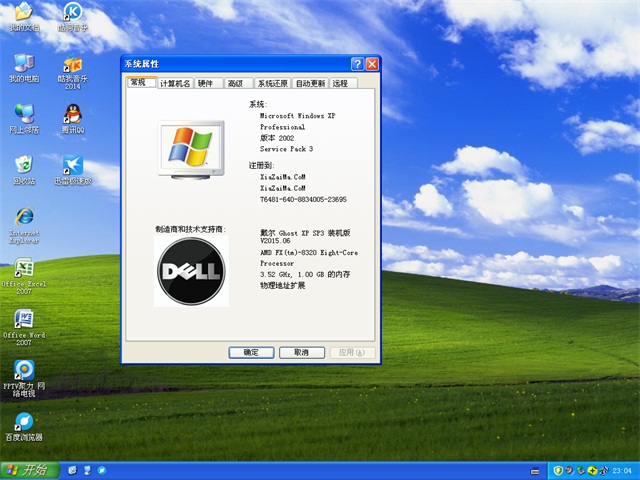
Task: Open the Office Excel 2007 shortcut
Action: click(22, 269)
